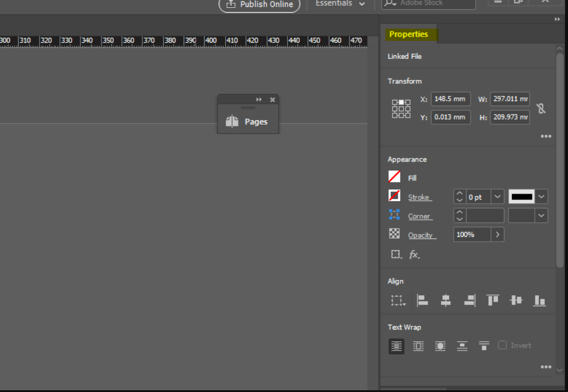Click the Corner options icon
Screen dimensions: 568x392
[x=394, y=215]
